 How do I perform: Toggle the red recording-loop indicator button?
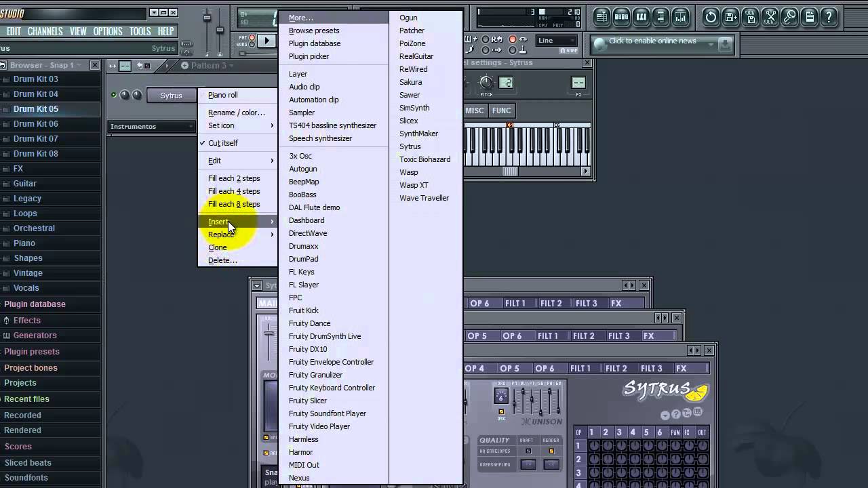point(513,39)
